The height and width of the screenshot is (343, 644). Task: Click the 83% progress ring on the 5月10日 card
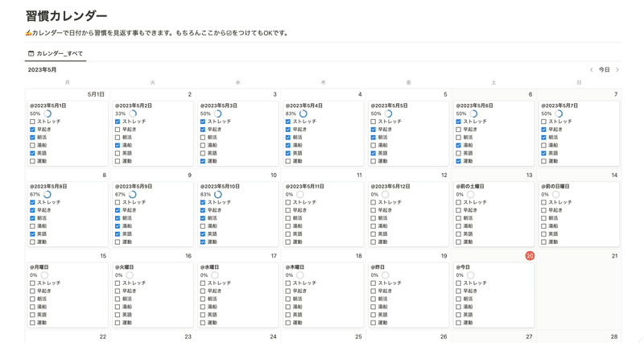coord(217,195)
